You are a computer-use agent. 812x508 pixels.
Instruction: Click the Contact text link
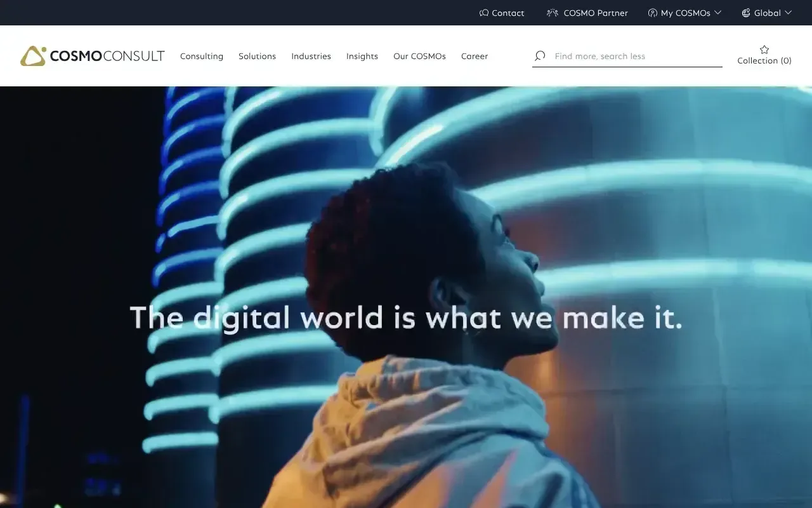508,13
